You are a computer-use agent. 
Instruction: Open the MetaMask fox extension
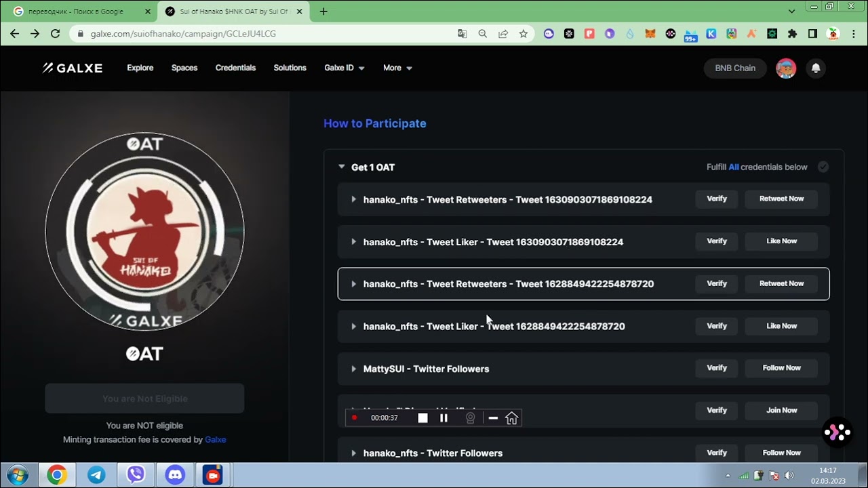coord(650,33)
